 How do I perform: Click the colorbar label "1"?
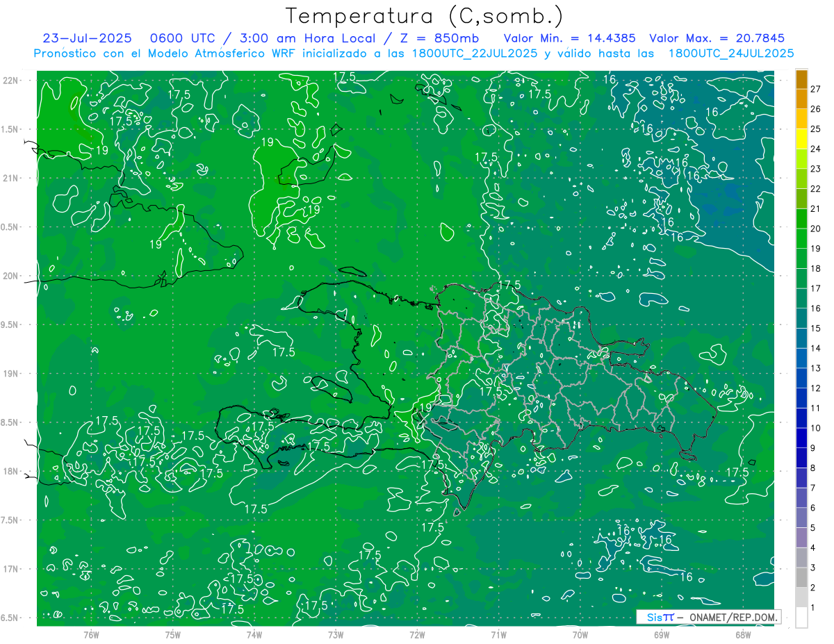[x=813, y=607]
